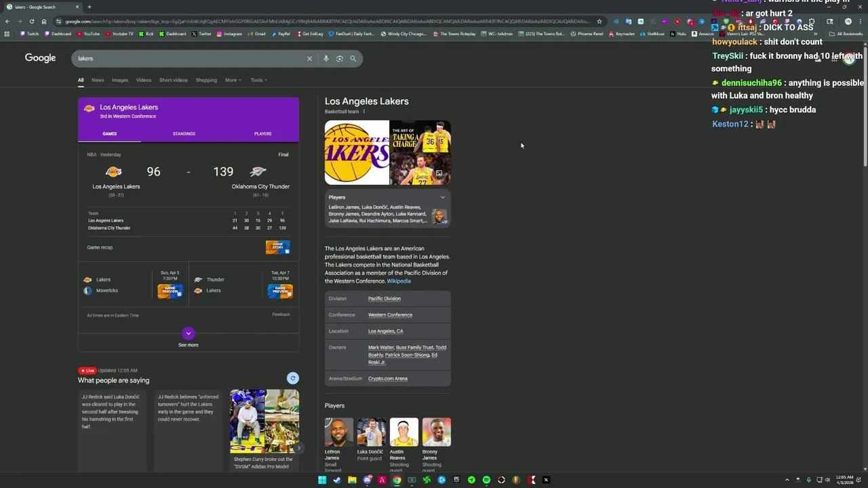Clear the Google search box with X
The width and height of the screenshot is (868, 488).
309,58
